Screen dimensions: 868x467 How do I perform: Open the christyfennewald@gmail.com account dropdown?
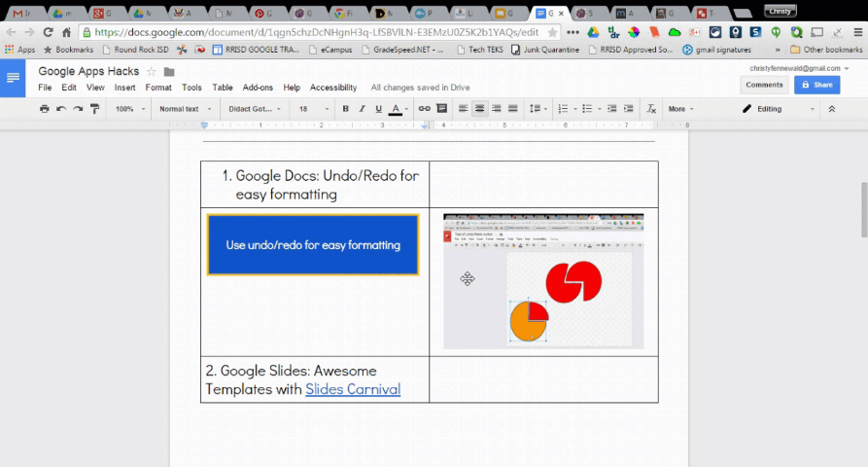point(799,68)
